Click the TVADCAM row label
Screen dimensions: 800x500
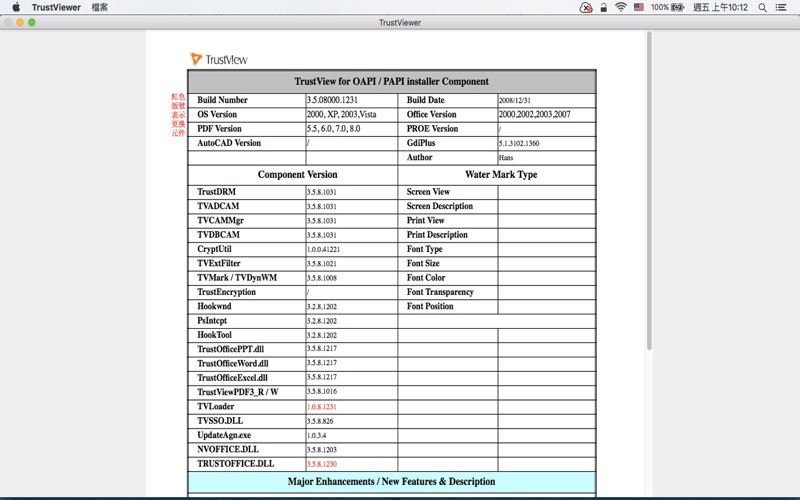coord(218,206)
